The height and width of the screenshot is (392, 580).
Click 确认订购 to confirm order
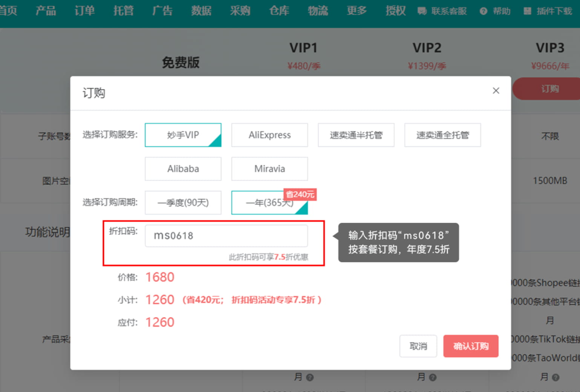click(x=471, y=346)
